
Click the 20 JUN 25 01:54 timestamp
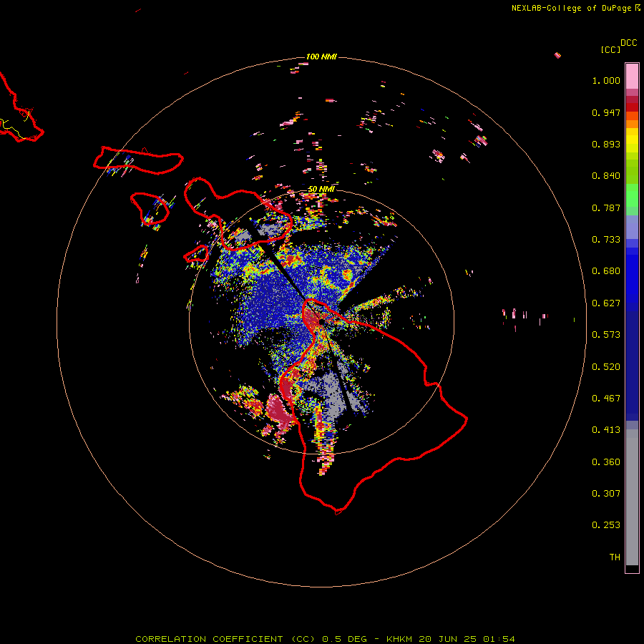(x=467, y=639)
